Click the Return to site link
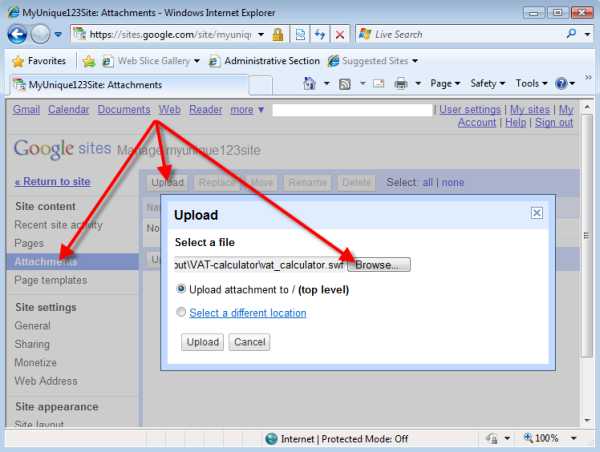 coord(53,181)
